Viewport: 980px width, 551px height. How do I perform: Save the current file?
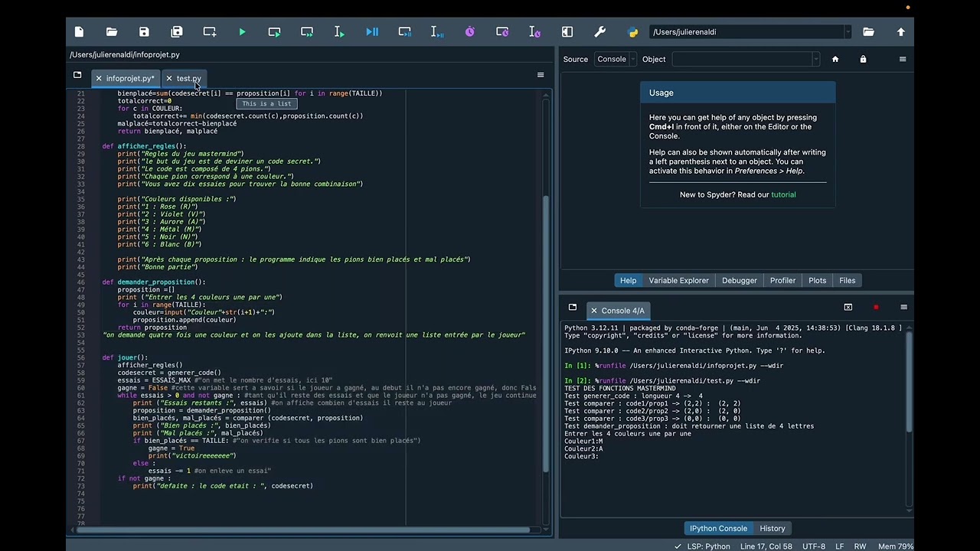[144, 31]
